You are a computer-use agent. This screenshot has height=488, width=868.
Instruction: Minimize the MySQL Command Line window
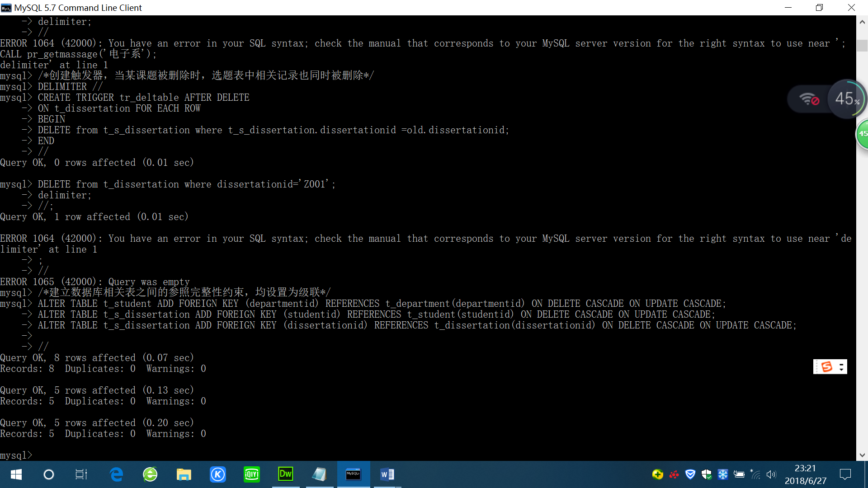[x=788, y=8]
